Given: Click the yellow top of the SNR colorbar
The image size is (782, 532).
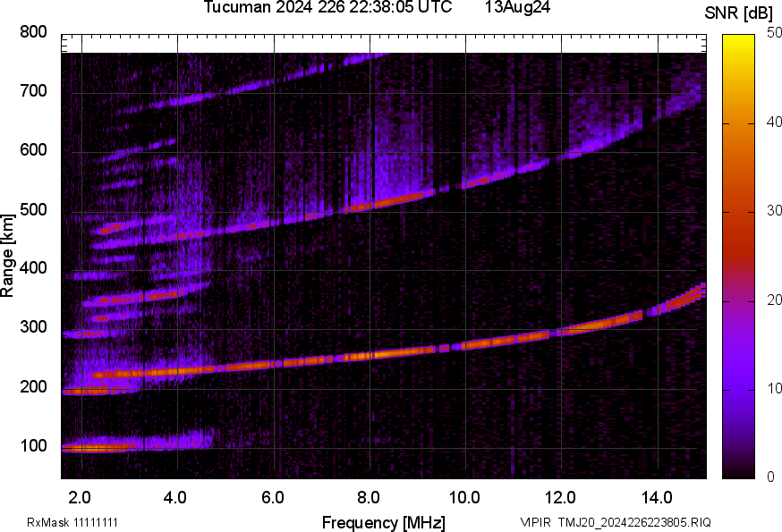Looking at the screenshot, I should [739, 39].
